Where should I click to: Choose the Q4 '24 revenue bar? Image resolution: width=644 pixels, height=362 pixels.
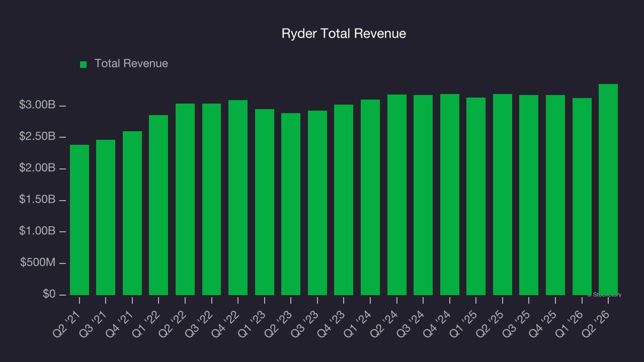pyautogui.click(x=450, y=195)
